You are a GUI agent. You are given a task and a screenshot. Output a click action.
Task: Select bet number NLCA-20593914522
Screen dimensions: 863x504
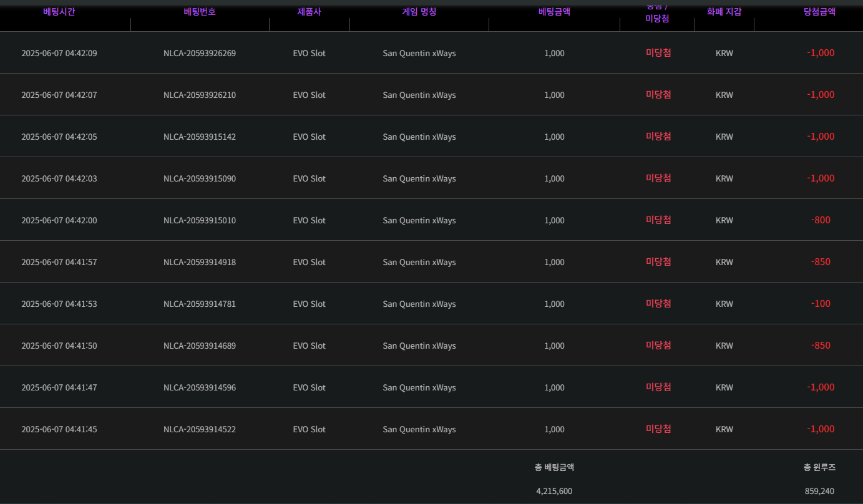tap(200, 430)
